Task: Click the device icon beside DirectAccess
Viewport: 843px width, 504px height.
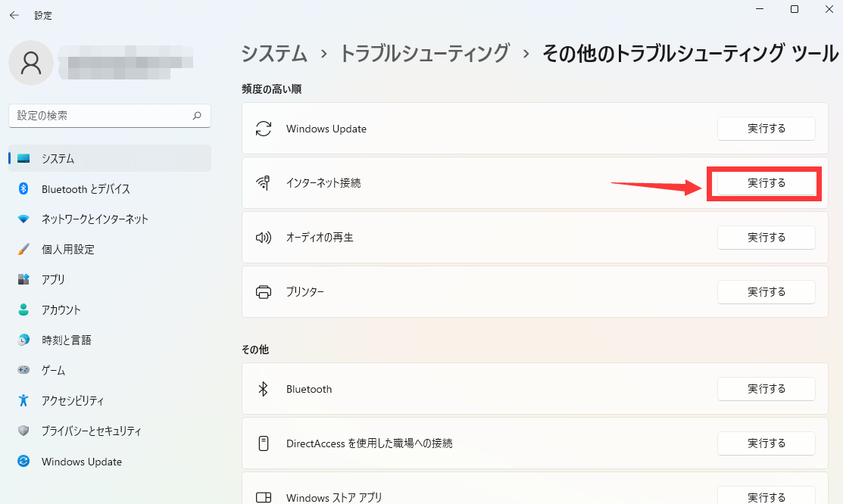Action: click(x=263, y=443)
